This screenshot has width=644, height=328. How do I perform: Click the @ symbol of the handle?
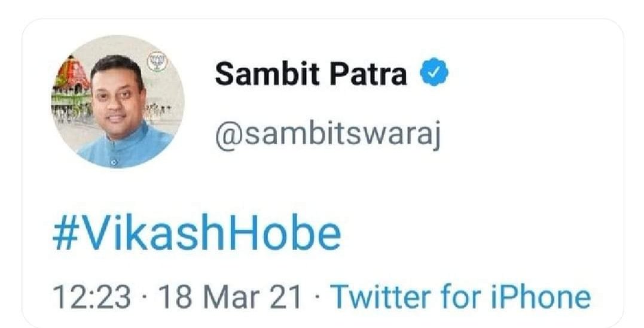[229, 136]
